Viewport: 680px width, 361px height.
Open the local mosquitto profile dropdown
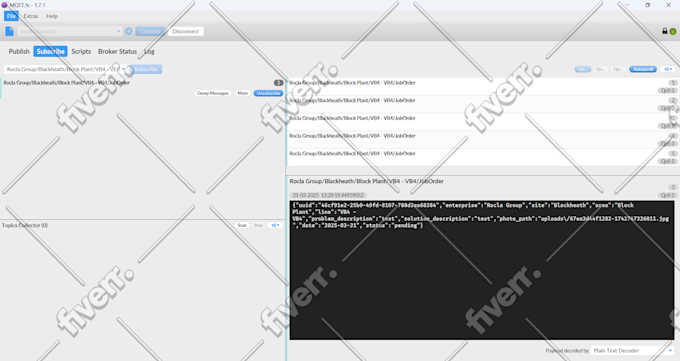(70, 31)
